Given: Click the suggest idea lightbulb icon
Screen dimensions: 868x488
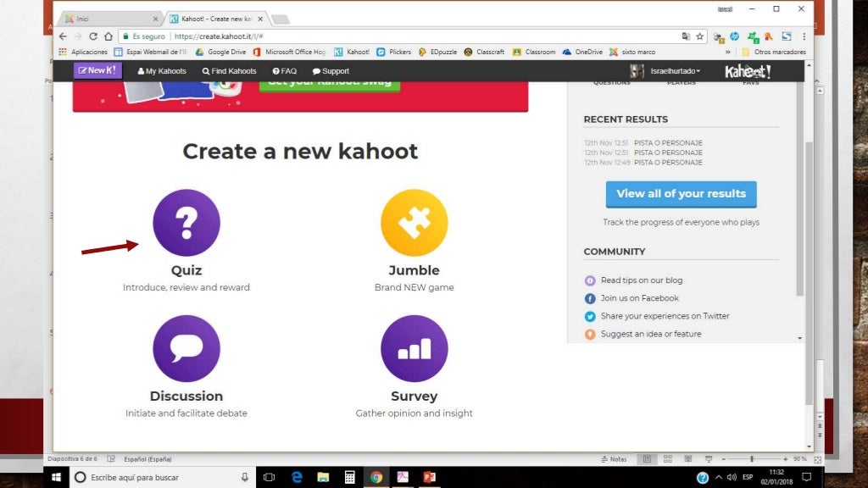Looking at the screenshot, I should pyautogui.click(x=590, y=334).
